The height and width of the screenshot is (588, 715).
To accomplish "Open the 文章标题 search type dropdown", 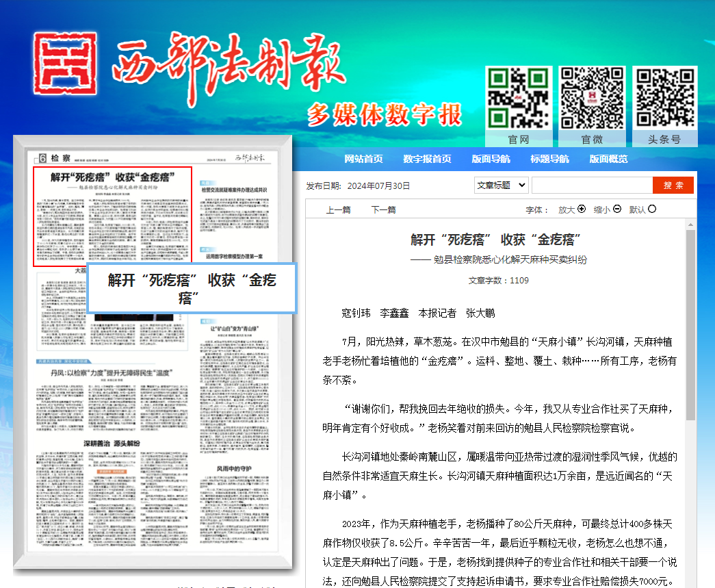I will [x=501, y=186].
